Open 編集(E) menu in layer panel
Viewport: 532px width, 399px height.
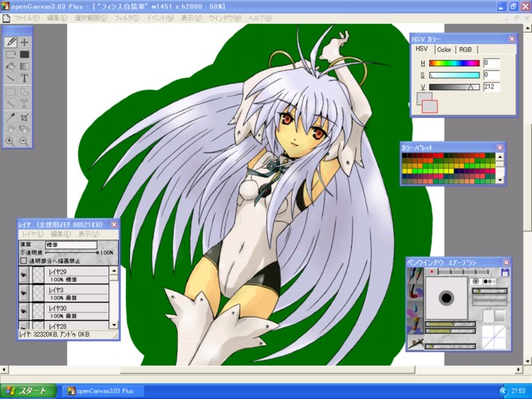click(61, 234)
